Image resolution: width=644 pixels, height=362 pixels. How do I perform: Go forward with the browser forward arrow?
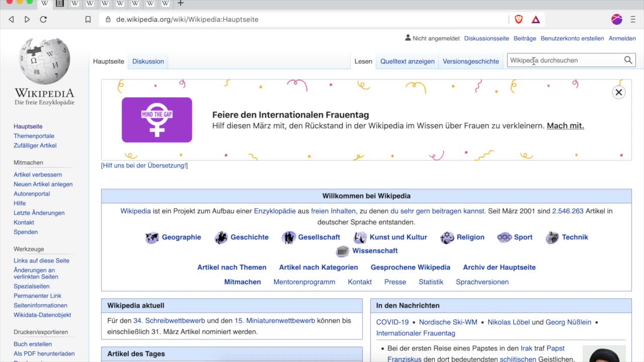coord(27,20)
